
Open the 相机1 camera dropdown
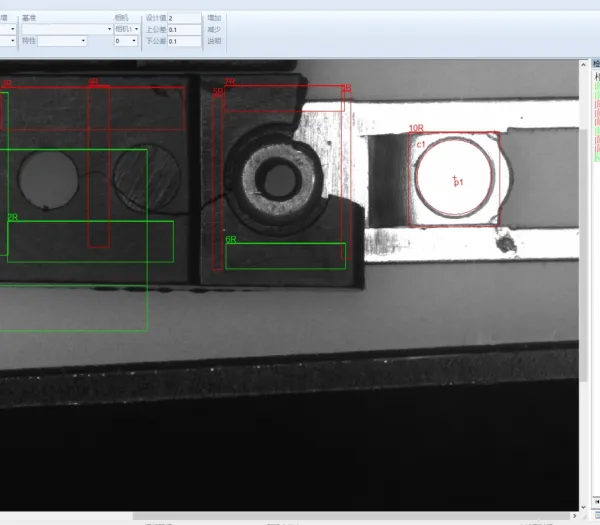(x=127, y=29)
